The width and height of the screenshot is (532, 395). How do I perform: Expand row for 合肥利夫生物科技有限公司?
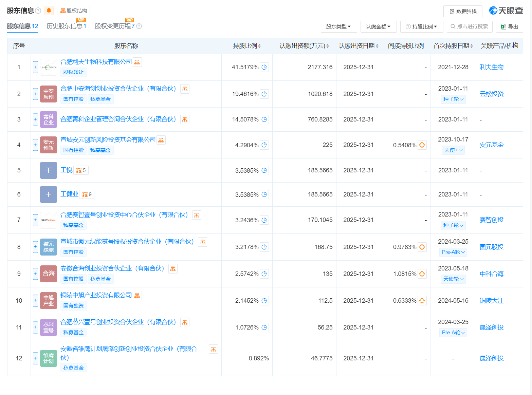click(x=35, y=67)
